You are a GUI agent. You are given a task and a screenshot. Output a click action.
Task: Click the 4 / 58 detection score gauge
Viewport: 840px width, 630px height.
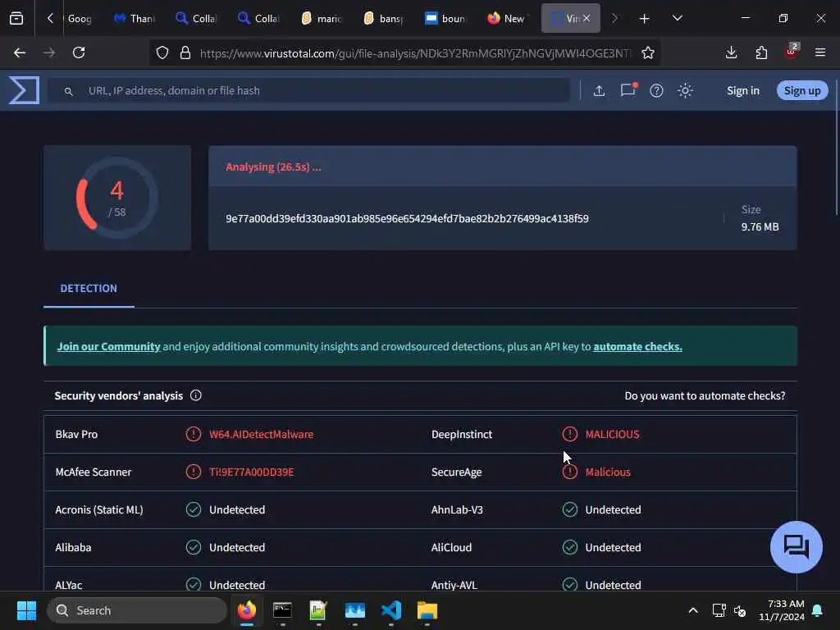click(x=116, y=199)
